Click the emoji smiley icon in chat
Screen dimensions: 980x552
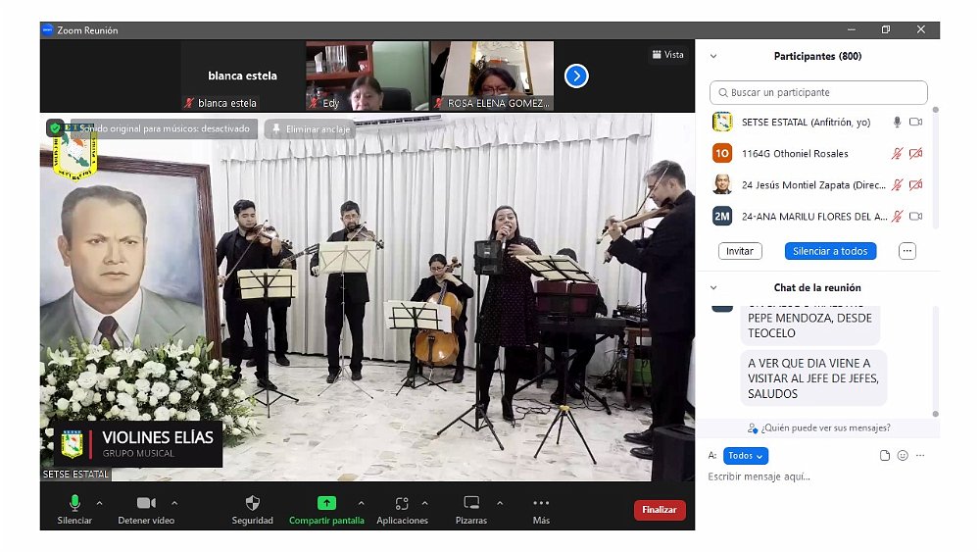tap(903, 456)
